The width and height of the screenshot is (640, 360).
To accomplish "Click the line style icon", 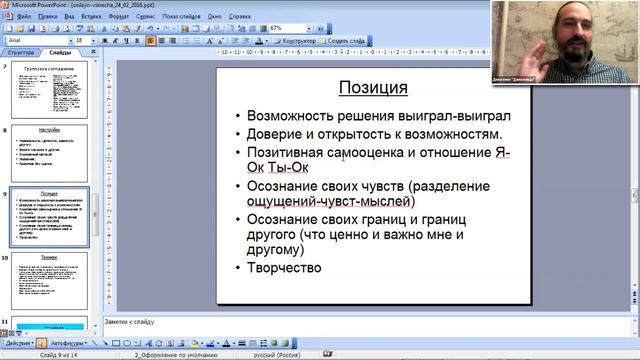I will (242, 343).
